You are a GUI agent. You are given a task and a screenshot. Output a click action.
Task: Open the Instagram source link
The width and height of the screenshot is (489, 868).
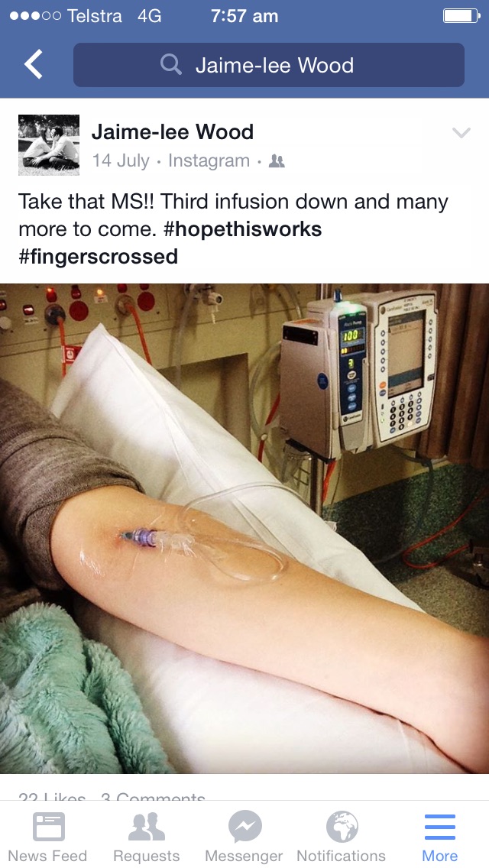click(209, 160)
